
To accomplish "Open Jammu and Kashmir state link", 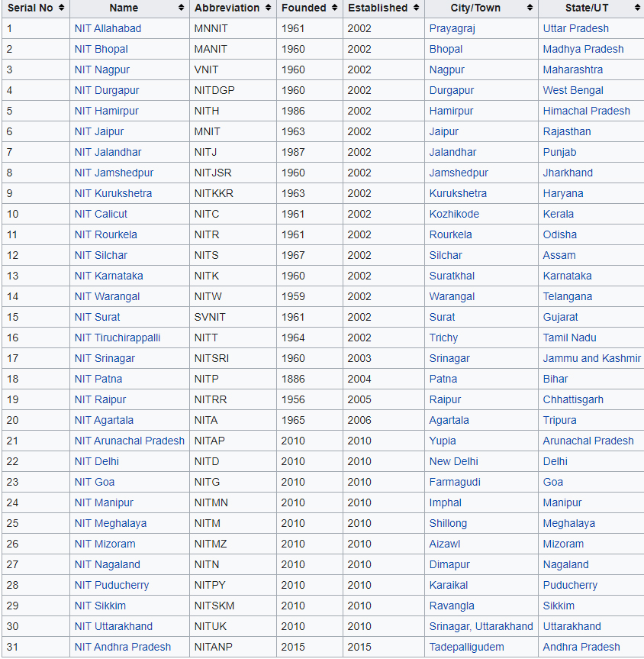I will coord(592,358).
